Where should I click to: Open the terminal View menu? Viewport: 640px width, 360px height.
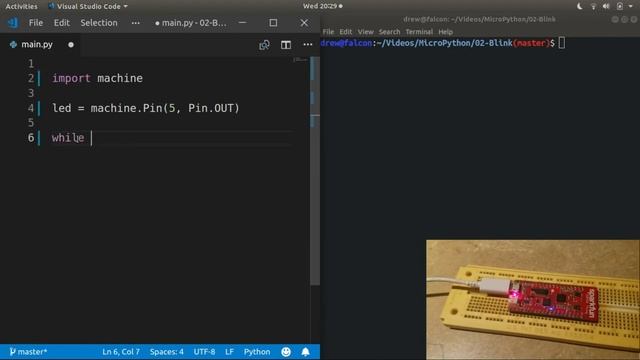[365, 32]
